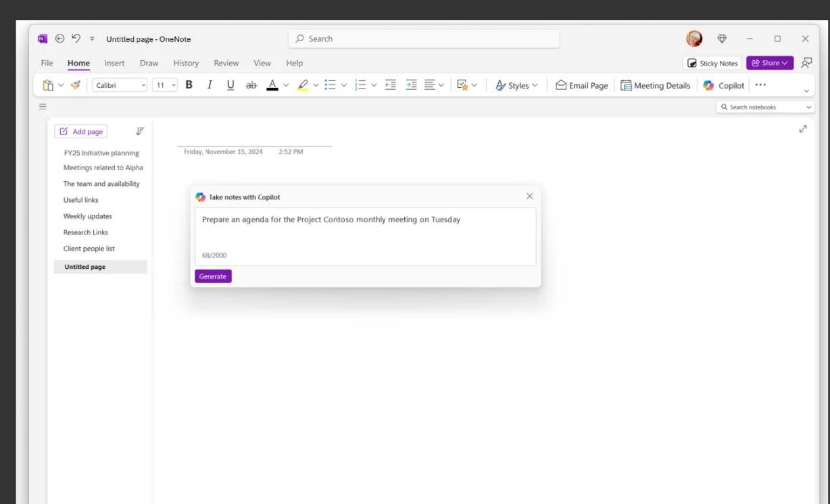Click the Paste clipboard icon

tap(48, 85)
